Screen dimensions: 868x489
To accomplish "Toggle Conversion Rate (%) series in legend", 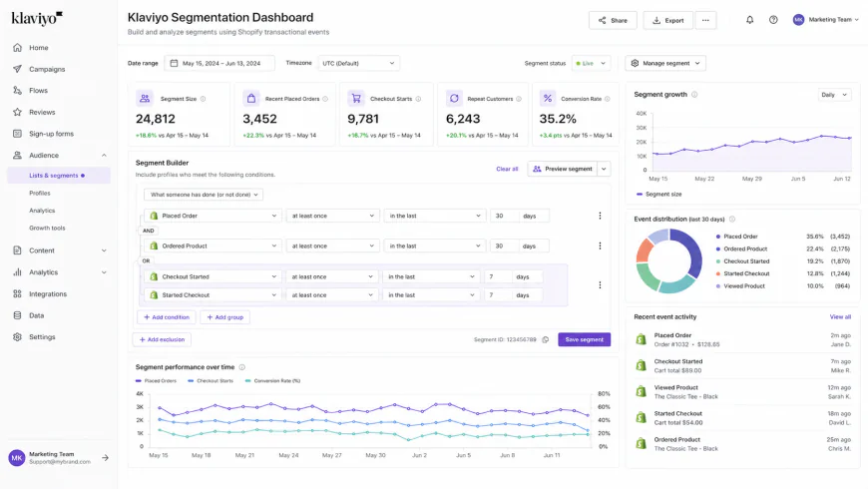I will [x=272, y=381].
